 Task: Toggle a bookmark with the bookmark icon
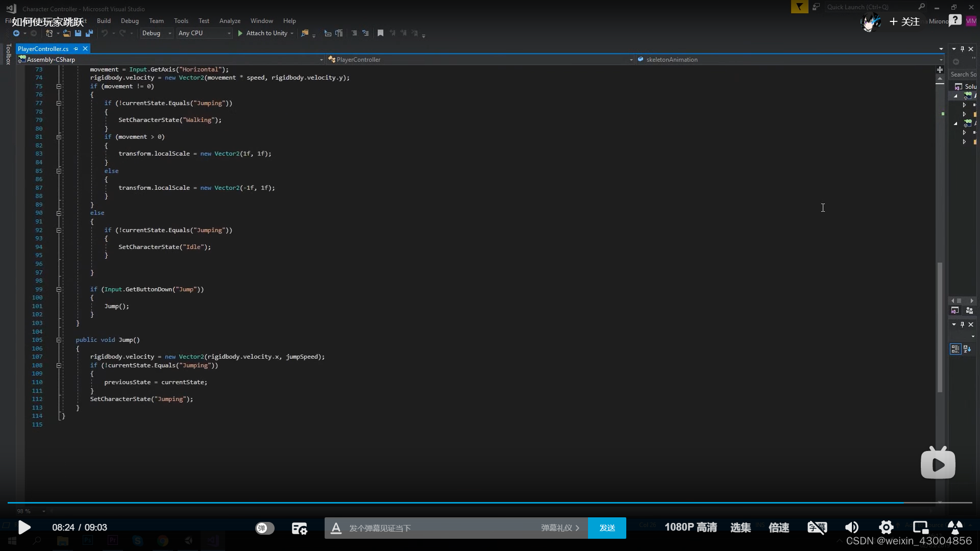pos(380,33)
